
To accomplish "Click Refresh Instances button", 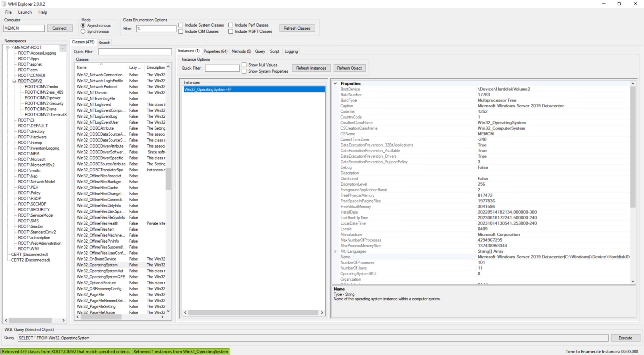I will (x=311, y=68).
